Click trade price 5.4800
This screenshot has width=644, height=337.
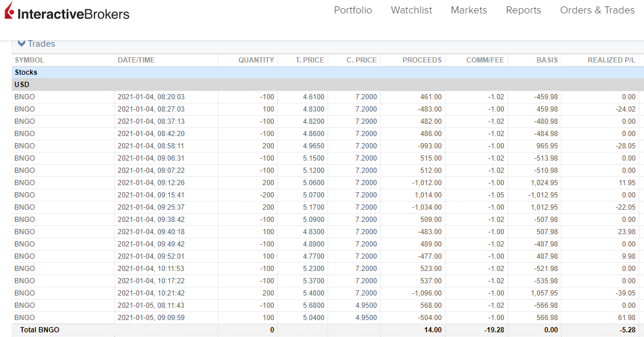click(314, 293)
